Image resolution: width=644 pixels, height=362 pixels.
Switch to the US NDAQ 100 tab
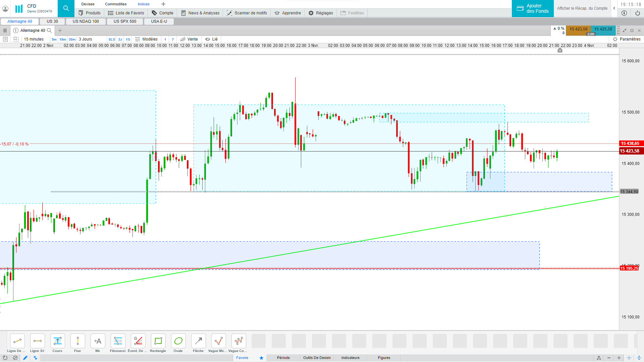[86, 21]
